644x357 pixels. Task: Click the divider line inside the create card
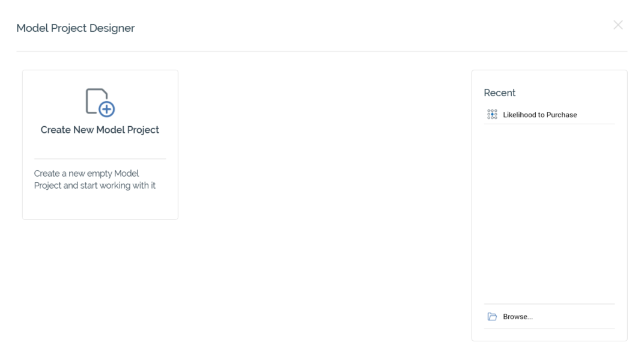tap(100, 159)
